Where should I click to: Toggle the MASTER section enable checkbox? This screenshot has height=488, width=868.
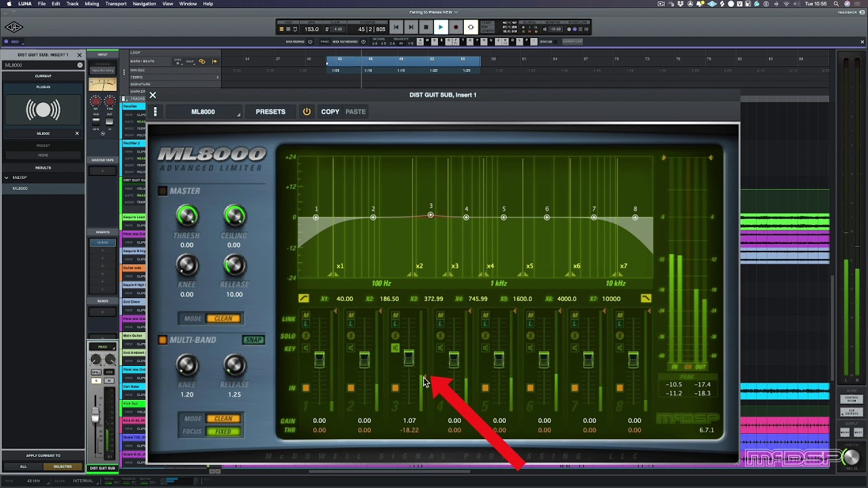162,191
